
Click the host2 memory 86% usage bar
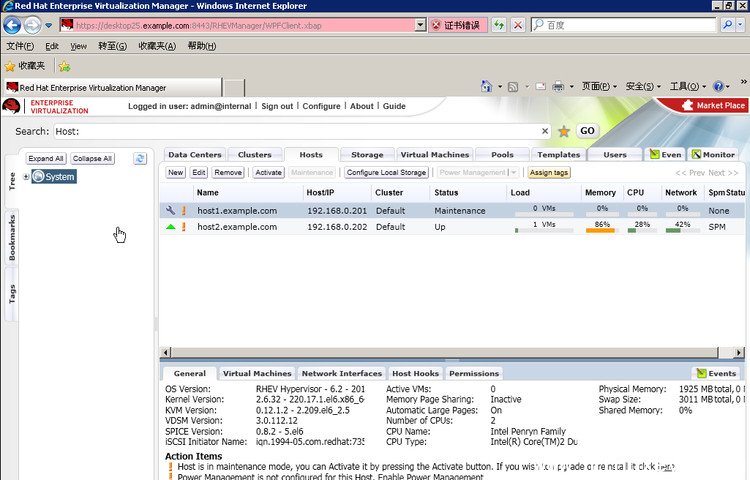602,230
